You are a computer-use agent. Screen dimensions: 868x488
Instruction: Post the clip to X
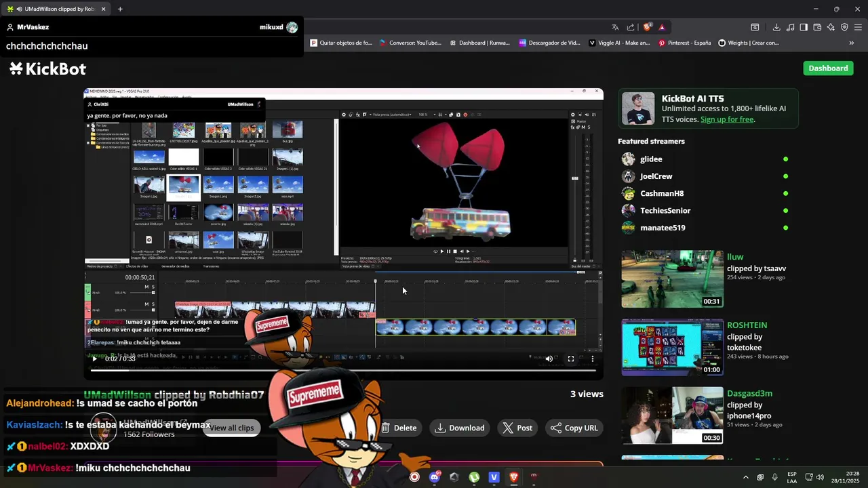tap(517, 428)
